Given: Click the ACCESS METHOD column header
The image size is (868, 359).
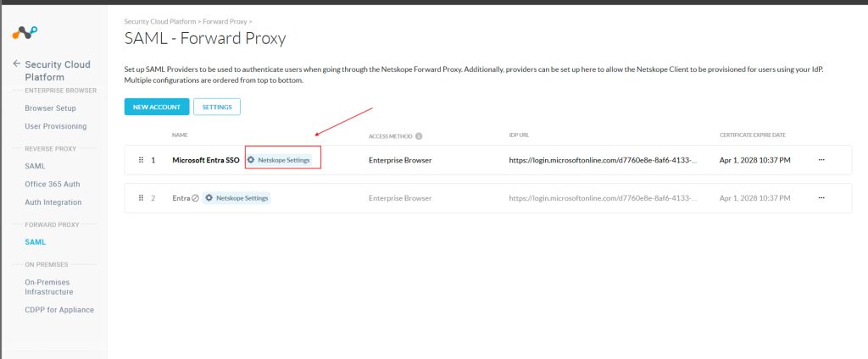Looking at the screenshot, I should (390, 135).
